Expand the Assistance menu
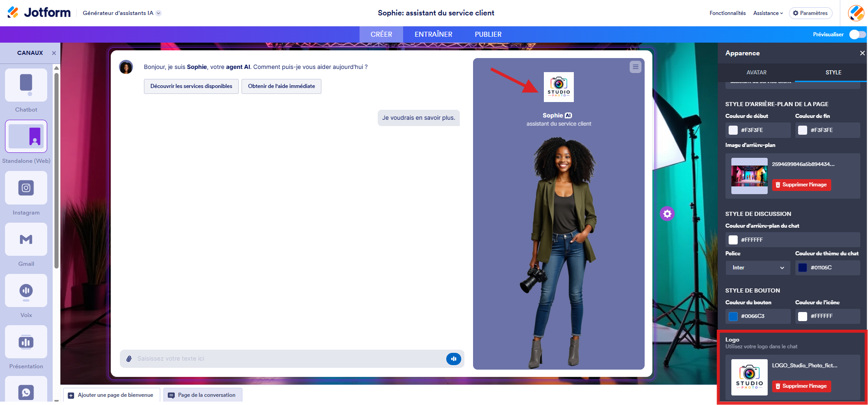This screenshot has width=868, height=405. tap(768, 13)
